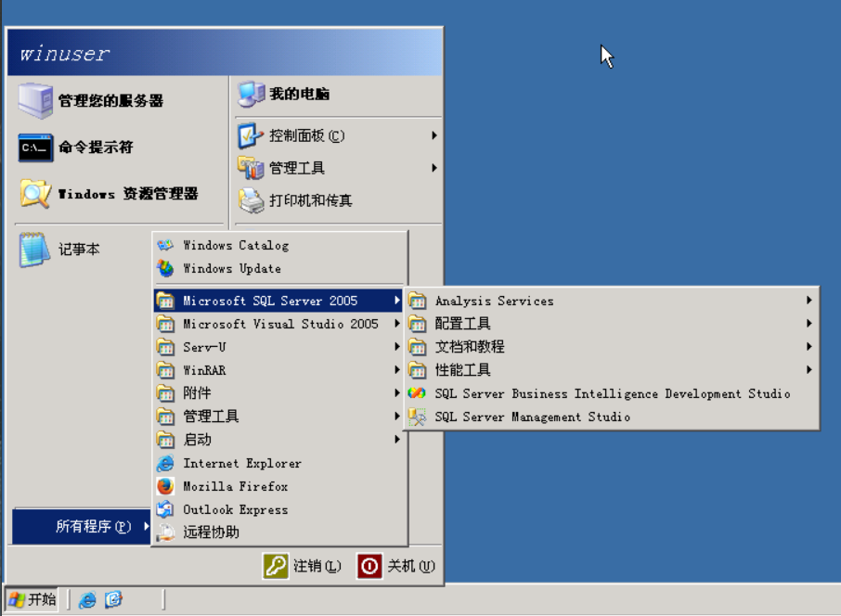Screen dimensions: 841x616
Task: Expand Microsoft Visual Studio 2005 submenu arrow
Action: (x=397, y=324)
